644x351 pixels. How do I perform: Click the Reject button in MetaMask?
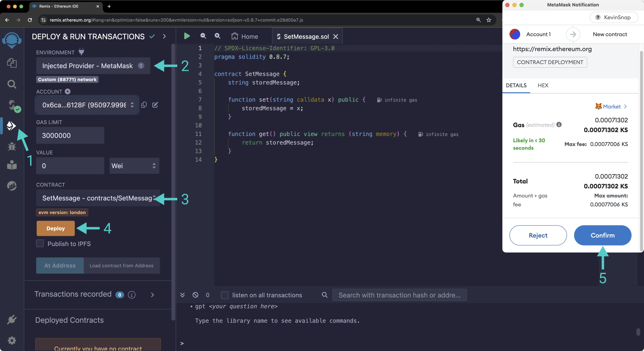[x=538, y=235]
